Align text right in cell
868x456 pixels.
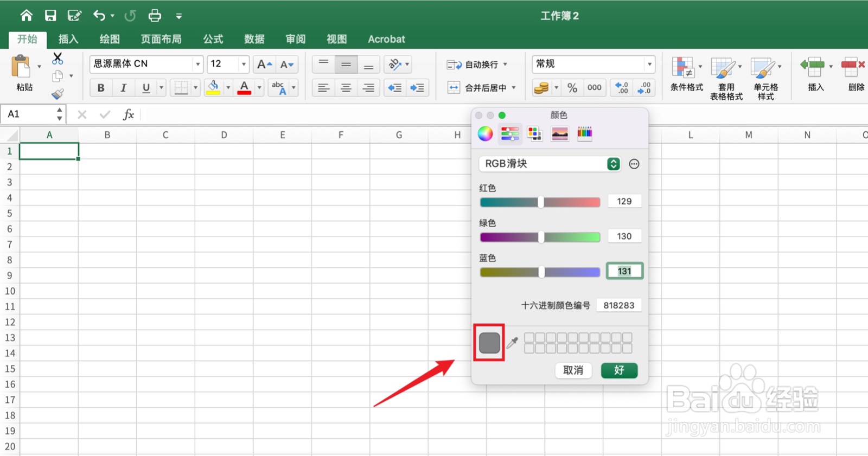[368, 88]
